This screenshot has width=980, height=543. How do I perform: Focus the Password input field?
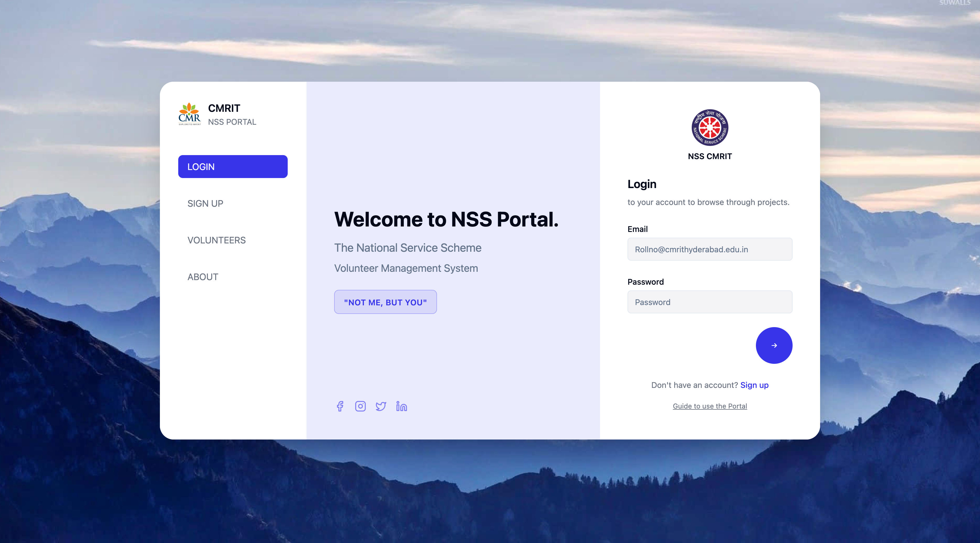click(x=710, y=302)
